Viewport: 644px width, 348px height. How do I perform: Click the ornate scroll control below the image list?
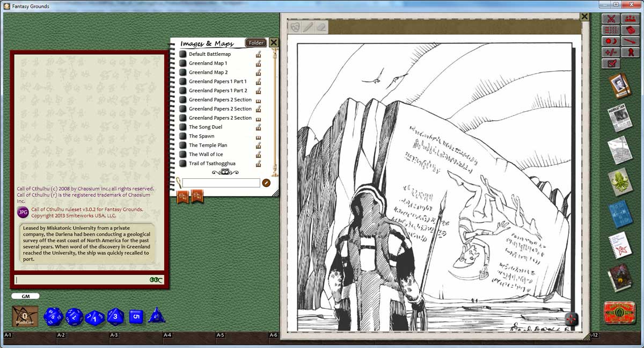pos(224,172)
